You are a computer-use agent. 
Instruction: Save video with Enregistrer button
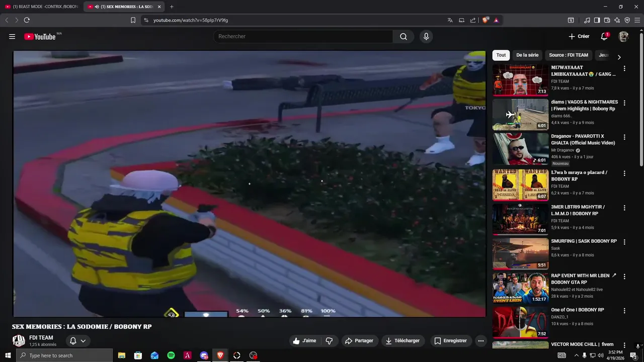point(450,341)
